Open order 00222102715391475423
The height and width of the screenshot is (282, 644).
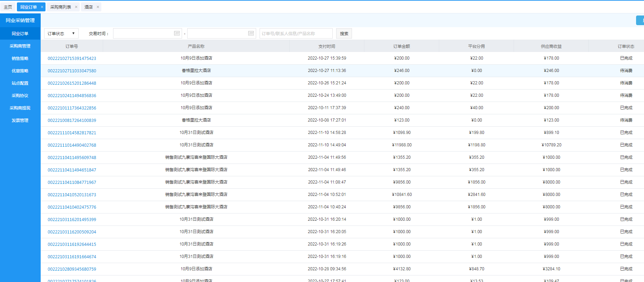tap(72, 59)
